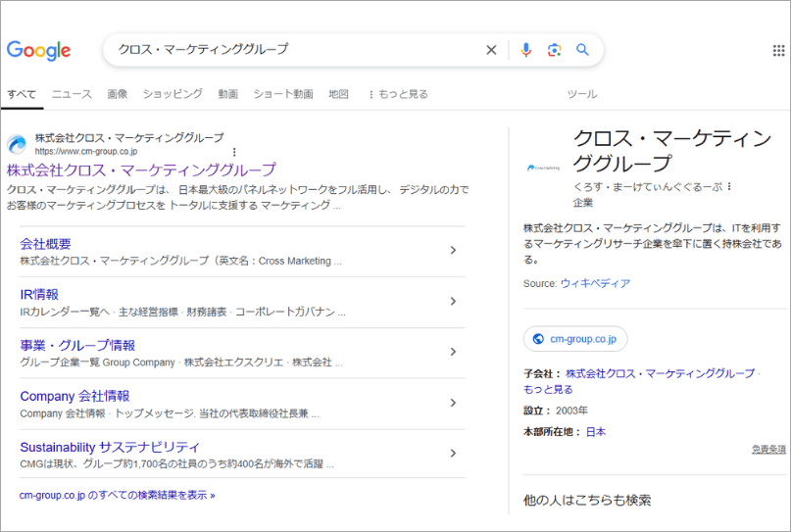Open the 日本 headquarters link

(596, 432)
